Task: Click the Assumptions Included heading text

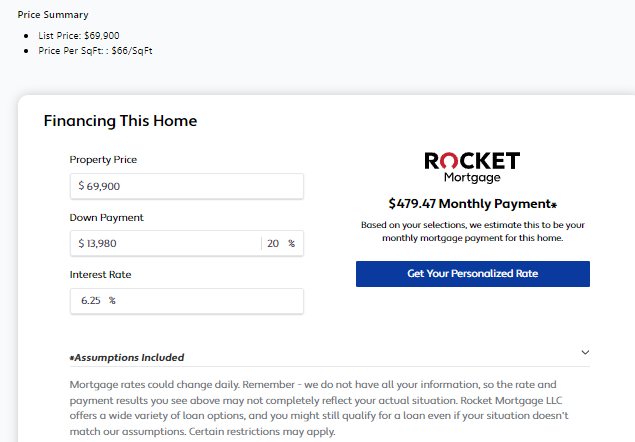Action: pos(128,357)
